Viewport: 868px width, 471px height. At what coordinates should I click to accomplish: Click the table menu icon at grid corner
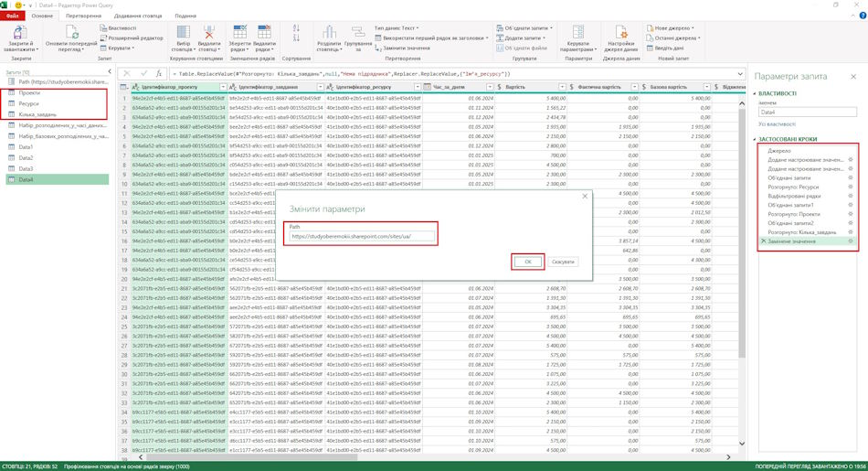(124, 87)
